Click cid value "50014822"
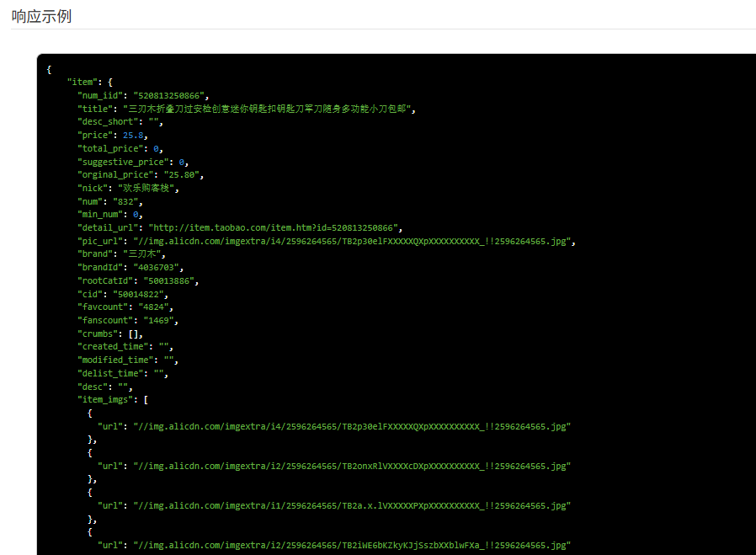 pos(138,294)
